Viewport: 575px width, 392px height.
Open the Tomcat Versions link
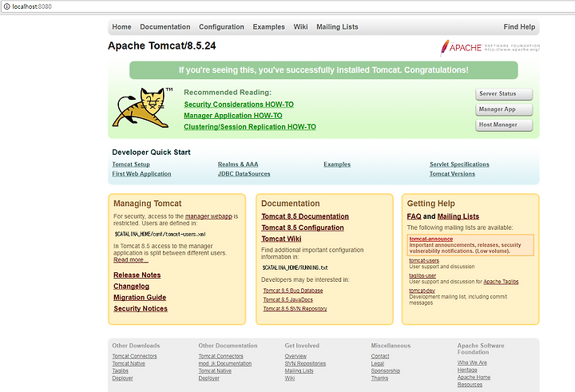tap(452, 174)
